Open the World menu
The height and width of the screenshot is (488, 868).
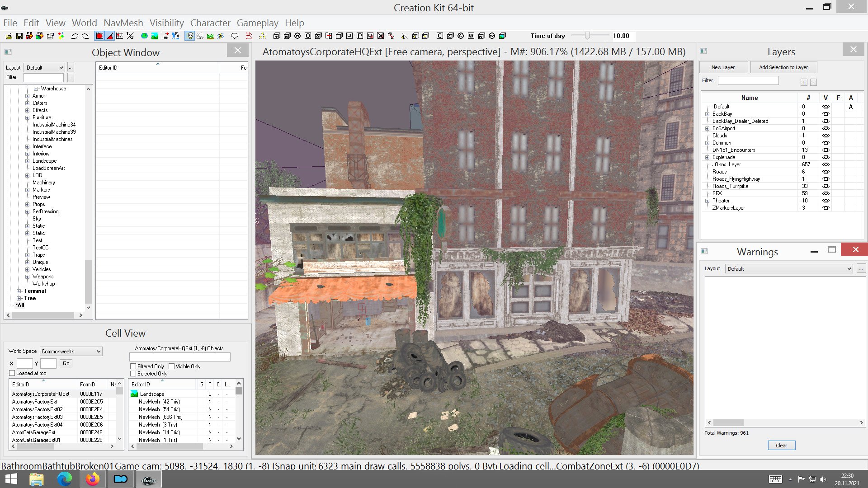coord(85,23)
